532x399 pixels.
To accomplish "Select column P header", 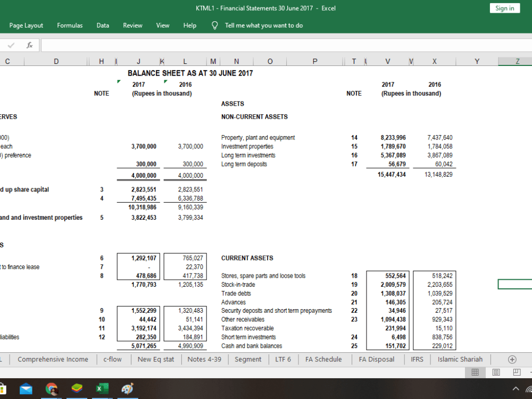I will pyautogui.click(x=315, y=61).
